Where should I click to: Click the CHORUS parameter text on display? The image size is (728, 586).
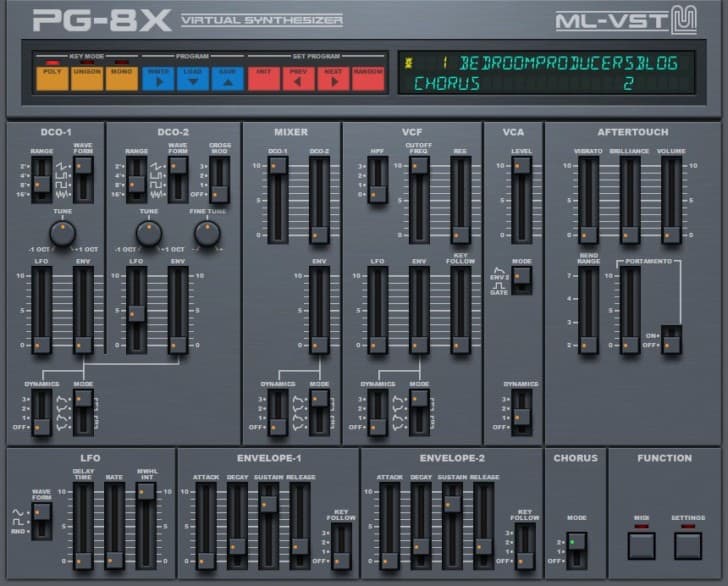pos(447,84)
